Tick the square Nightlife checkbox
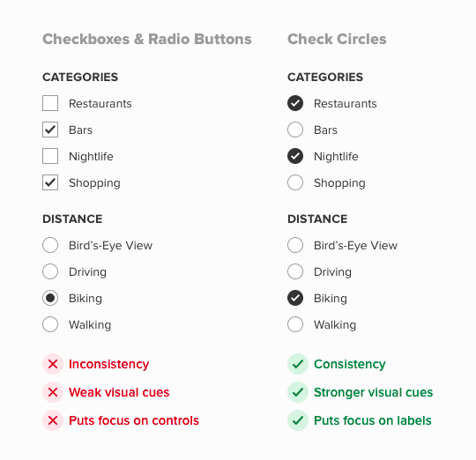Screen dimensions: 476x460 tap(50, 156)
